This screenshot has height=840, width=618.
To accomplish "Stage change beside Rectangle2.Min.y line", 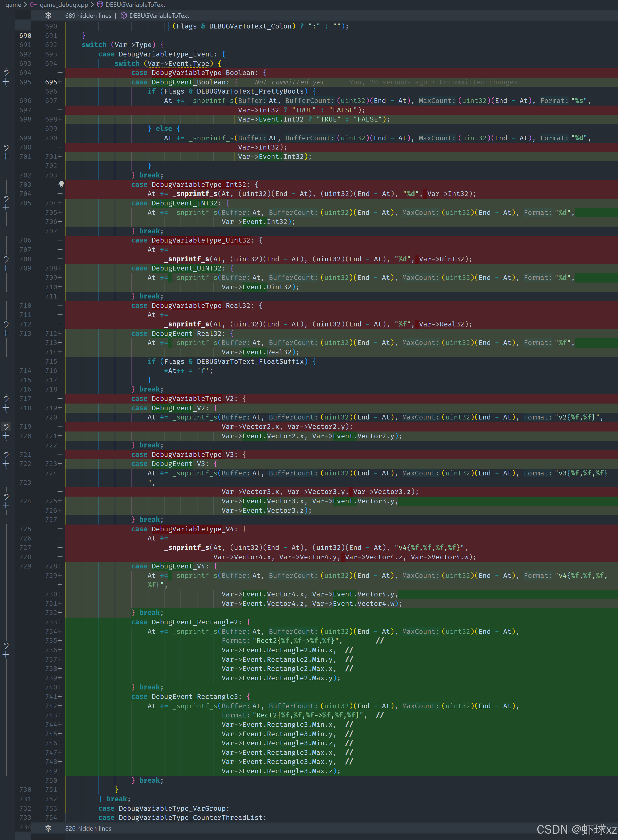I will pyautogui.click(x=6, y=655).
